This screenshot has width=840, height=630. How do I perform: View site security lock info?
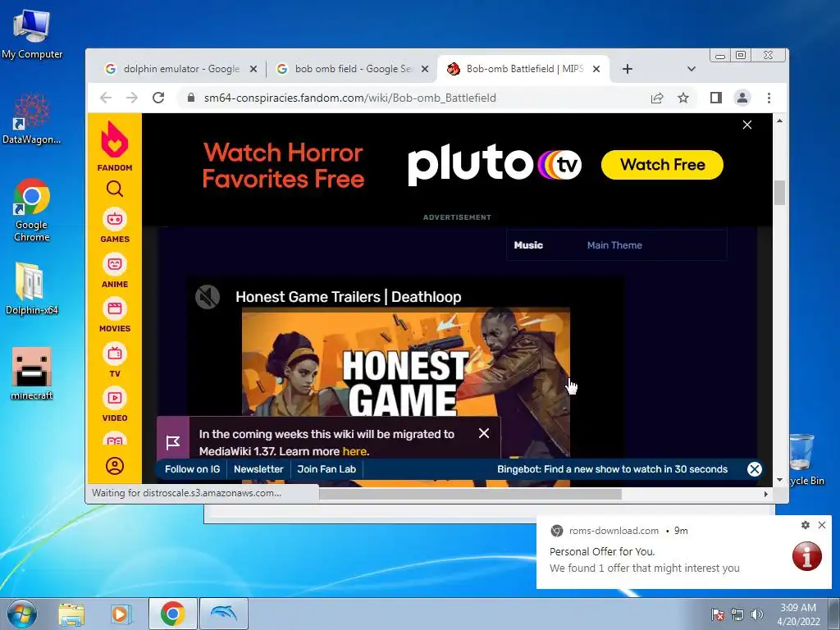(x=190, y=98)
